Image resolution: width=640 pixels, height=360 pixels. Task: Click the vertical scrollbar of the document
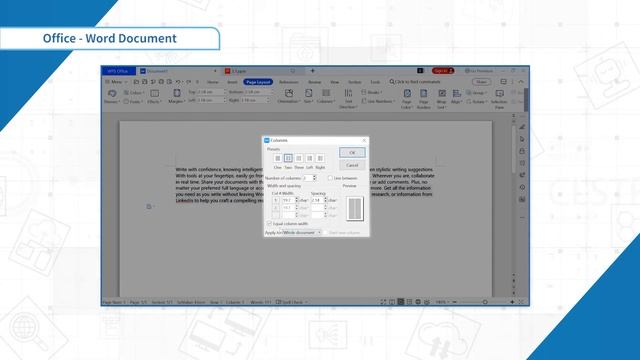point(513,149)
